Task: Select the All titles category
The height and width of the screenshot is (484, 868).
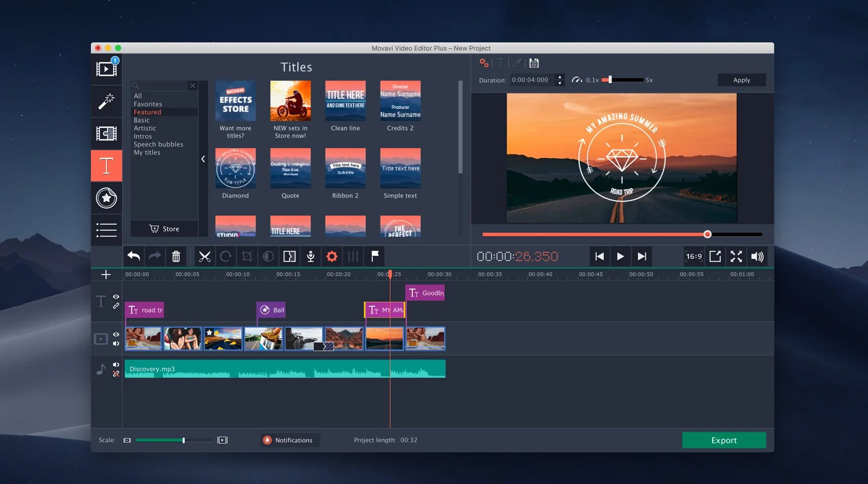Action: click(x=138, y=96)
